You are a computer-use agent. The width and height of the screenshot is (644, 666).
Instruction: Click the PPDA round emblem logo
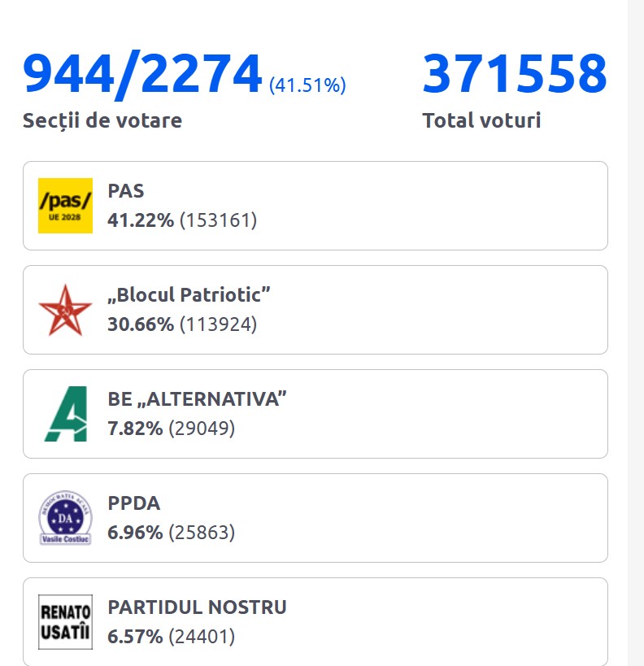[65, 518]
